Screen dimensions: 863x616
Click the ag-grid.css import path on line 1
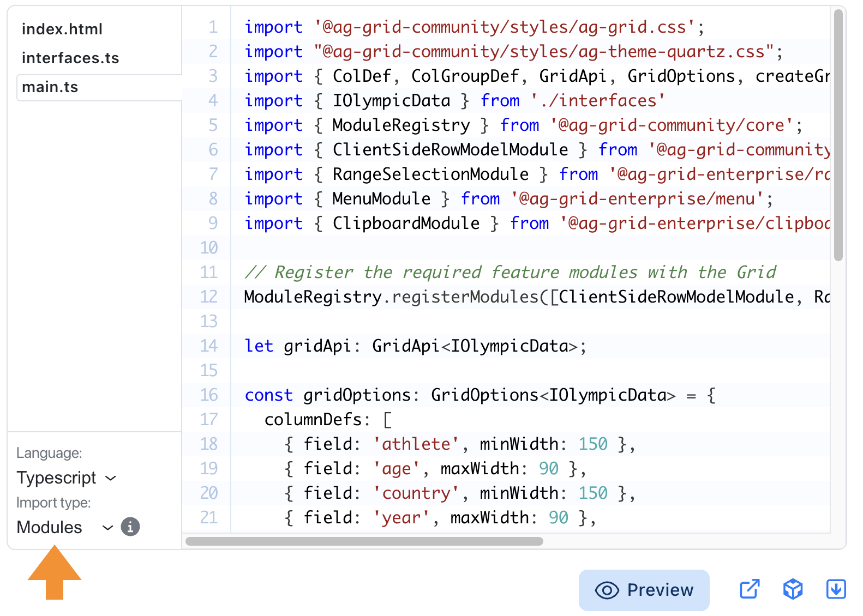click(504, 27)
